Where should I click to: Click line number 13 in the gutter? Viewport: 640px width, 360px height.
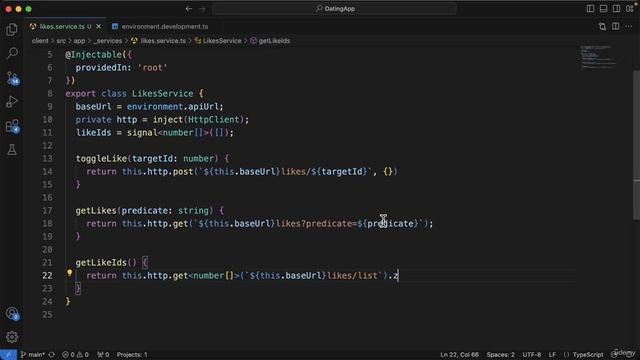click(47, 158)
